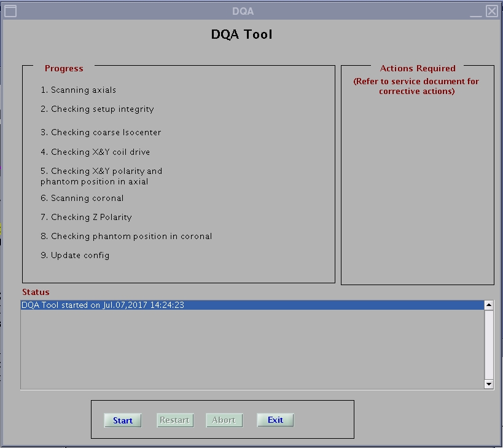Image resolution: width=503 pixels, height=448 pixels.
Task: Click the 'Scanning axials' progress step
Action: [x=78, y=90]
